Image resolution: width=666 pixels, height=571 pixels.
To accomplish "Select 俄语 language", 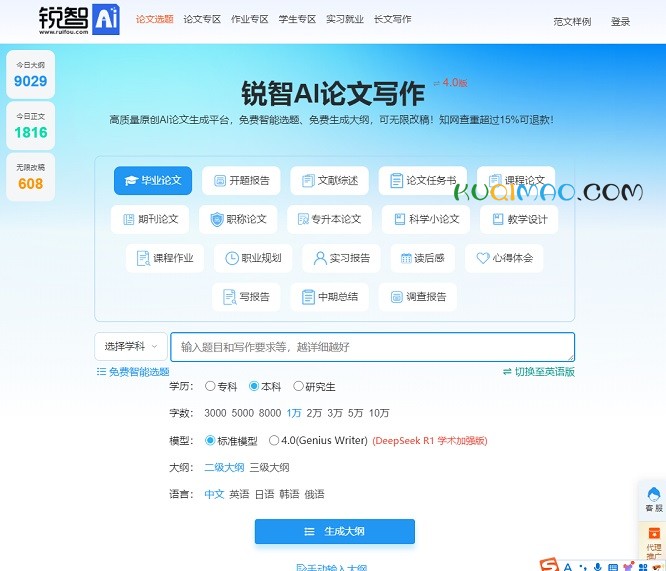I will [314, 494].
